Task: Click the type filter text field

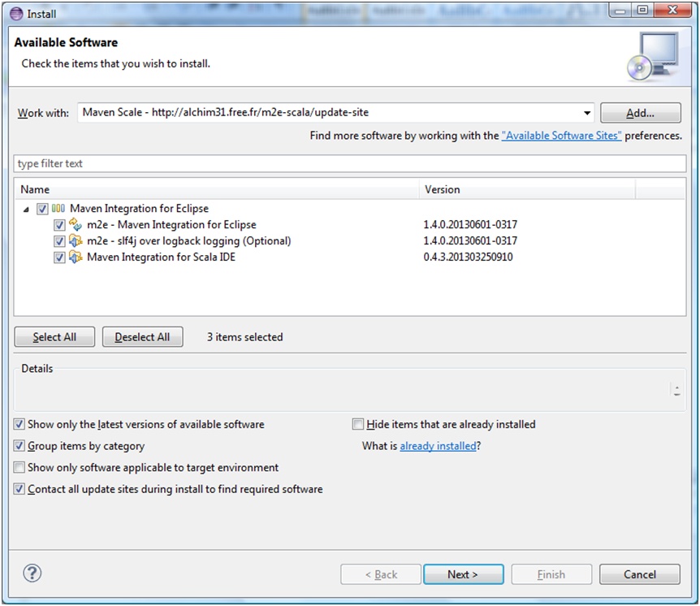Action: [349, 163]
